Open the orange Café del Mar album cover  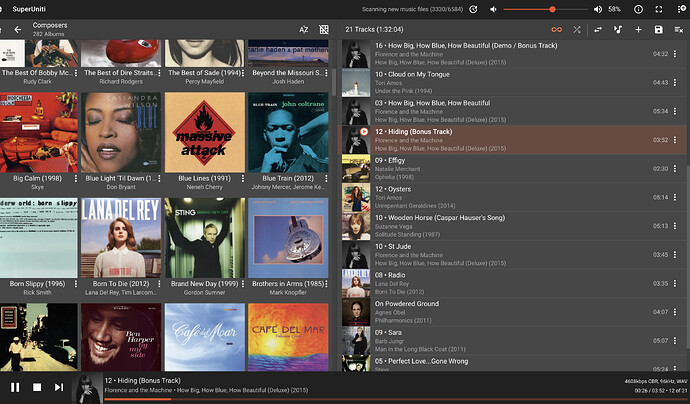click(x=288, y=337)
